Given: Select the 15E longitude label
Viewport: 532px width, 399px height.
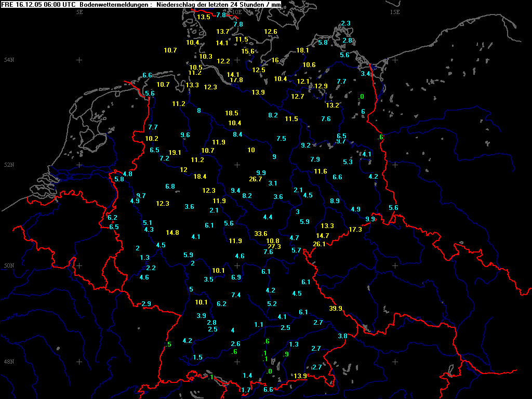Looking at the screenshot, I should (x=395, y=12).
